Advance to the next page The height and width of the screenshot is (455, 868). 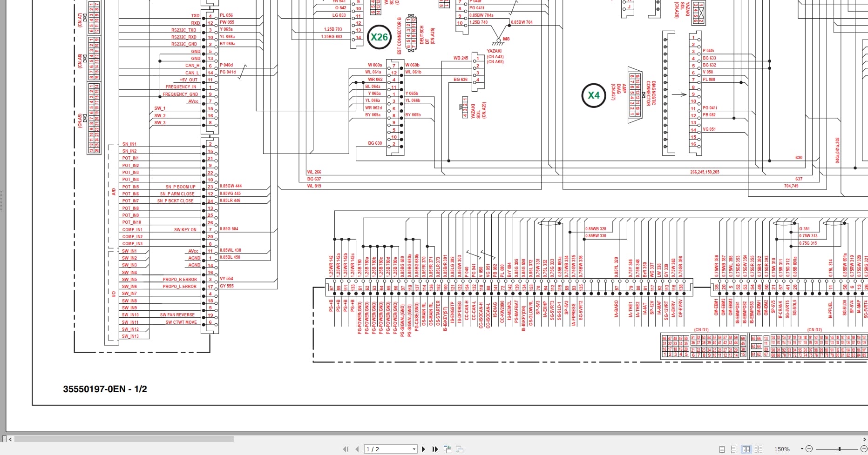(424, 448)
